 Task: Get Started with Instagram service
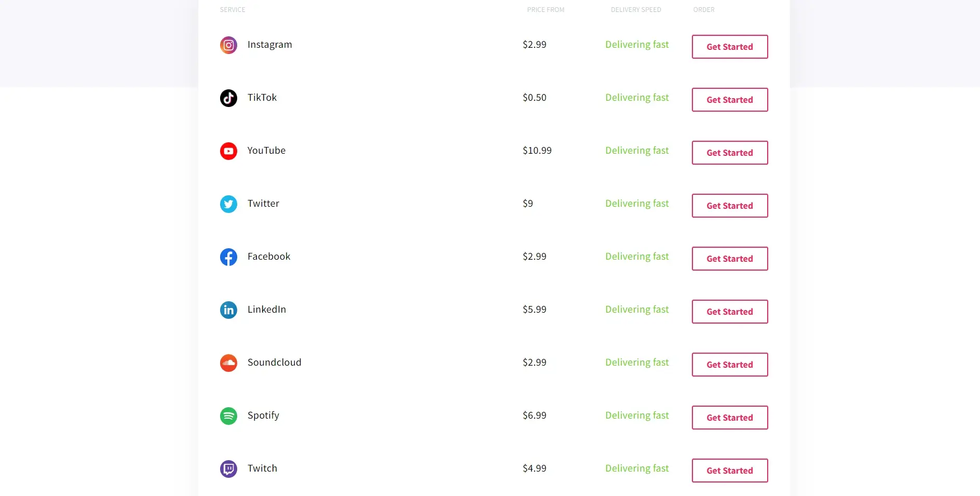click(x=730, y=47)
